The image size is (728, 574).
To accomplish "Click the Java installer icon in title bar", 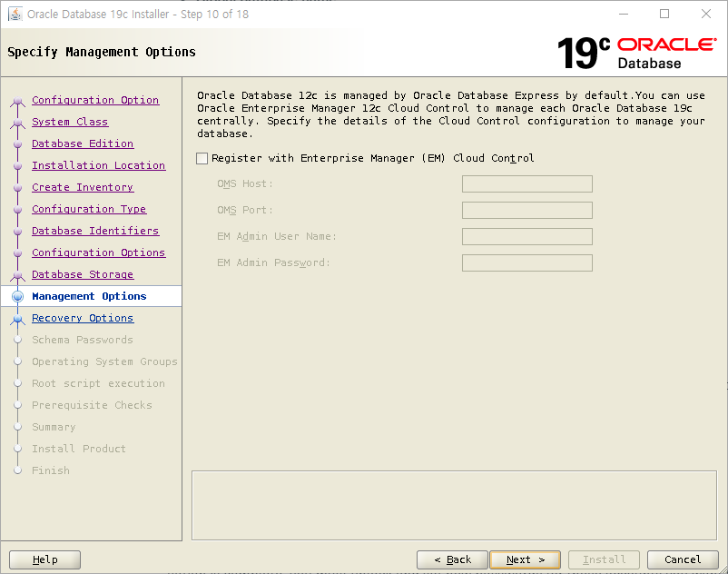I will [x=15, y=14].
